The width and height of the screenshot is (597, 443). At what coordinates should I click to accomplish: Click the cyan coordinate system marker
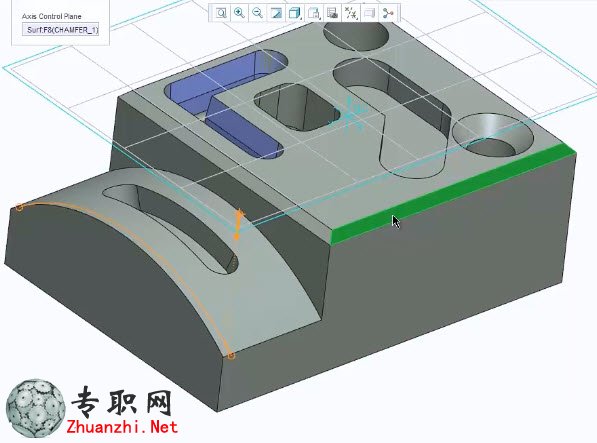(349, 114)
